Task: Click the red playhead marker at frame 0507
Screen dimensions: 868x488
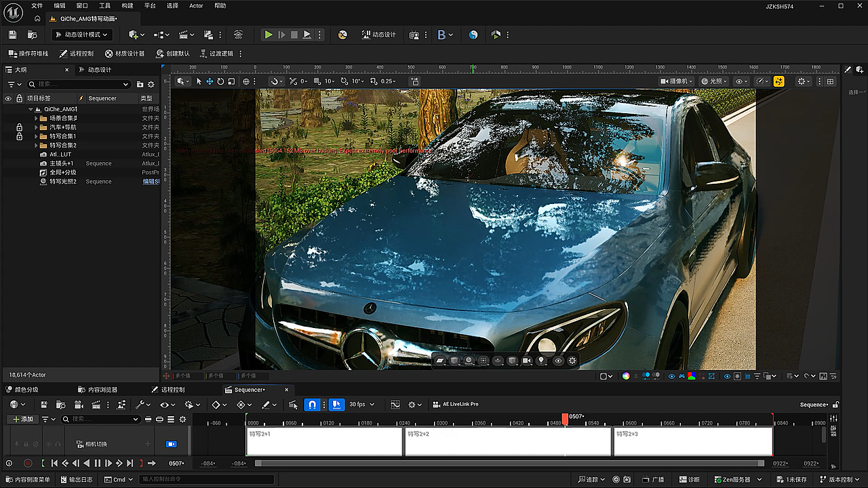Action: (565, 419)
